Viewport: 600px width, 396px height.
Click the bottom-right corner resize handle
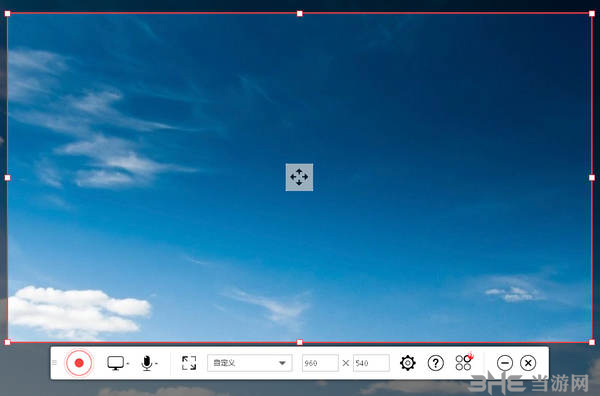pos(592,342)
